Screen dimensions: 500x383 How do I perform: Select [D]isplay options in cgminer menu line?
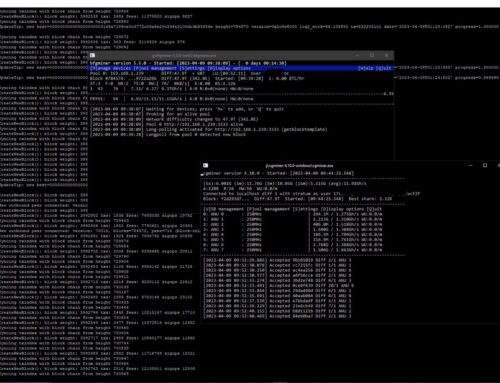342,209
